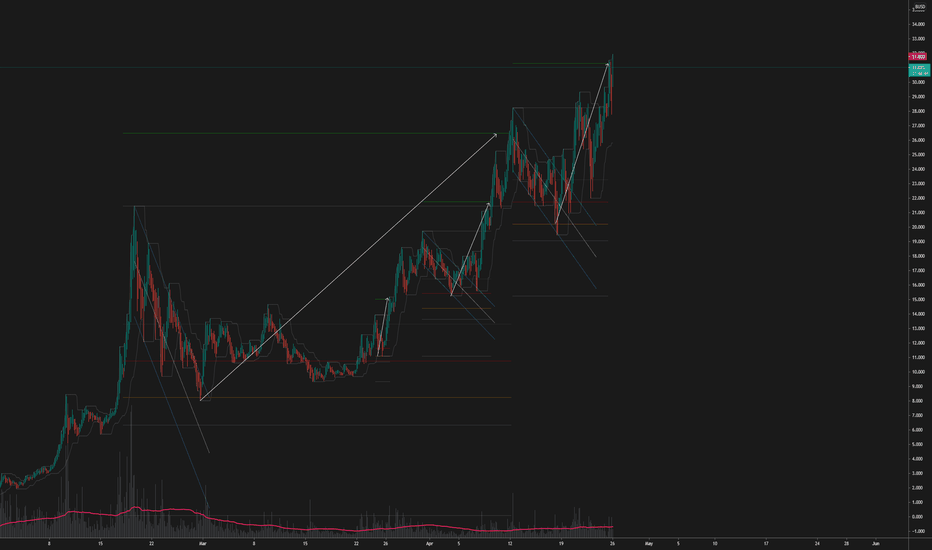This screenshot has width=932, height=550.
Task: Click the 3.000 price axis label
Action: point(918,473)
